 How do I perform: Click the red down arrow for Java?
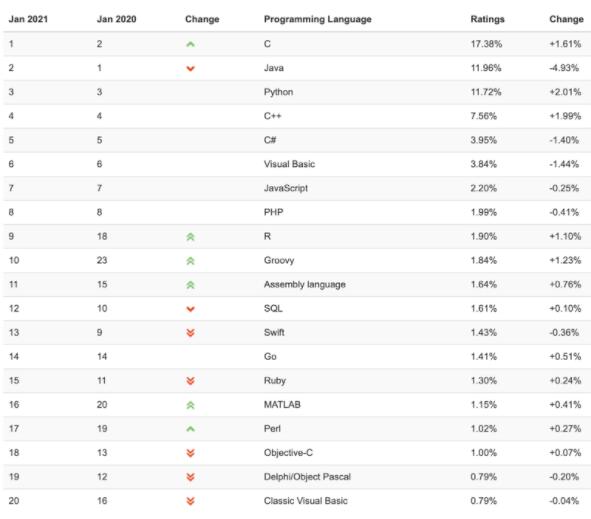[190, 69]
